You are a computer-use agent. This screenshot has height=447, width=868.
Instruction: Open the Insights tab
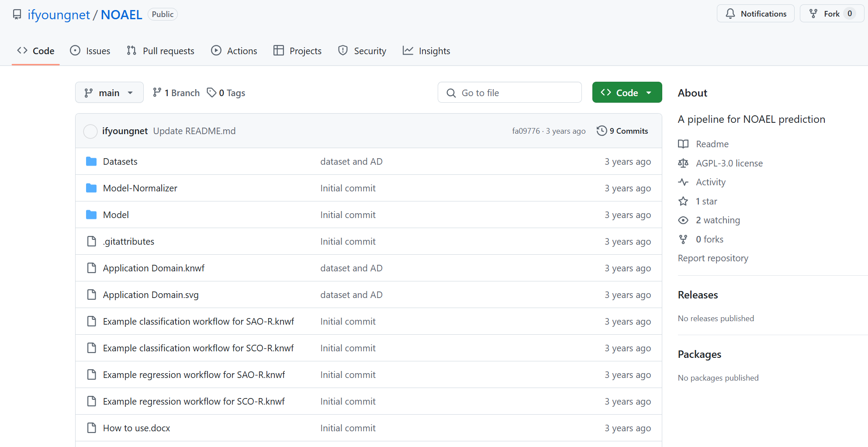426,51
